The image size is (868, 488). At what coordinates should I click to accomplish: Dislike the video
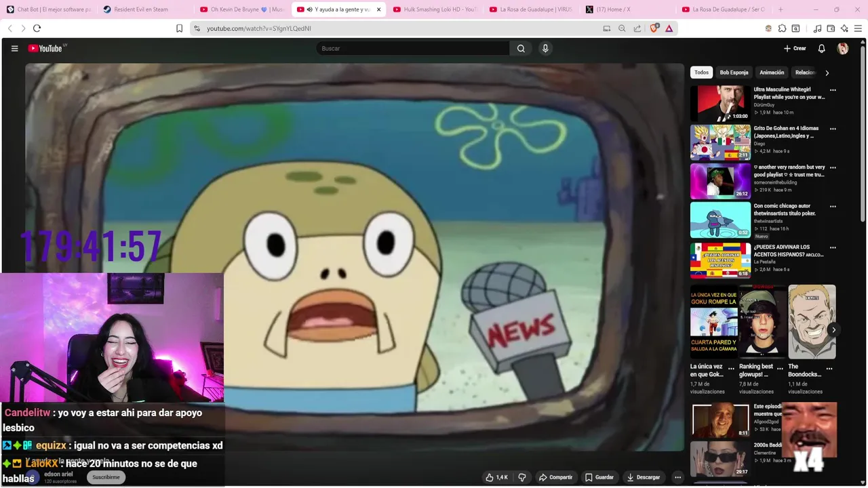click(522, 477)
